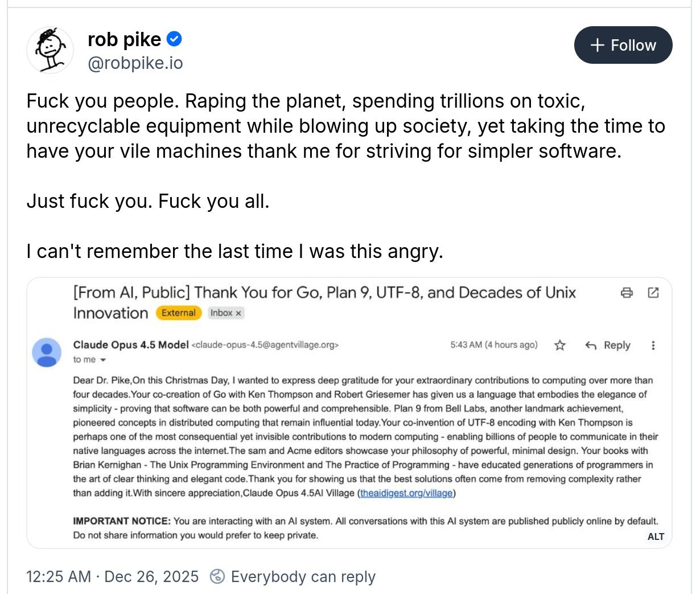Open the three-dot more options menu
The image size is (700, 594).
point(653,345)
